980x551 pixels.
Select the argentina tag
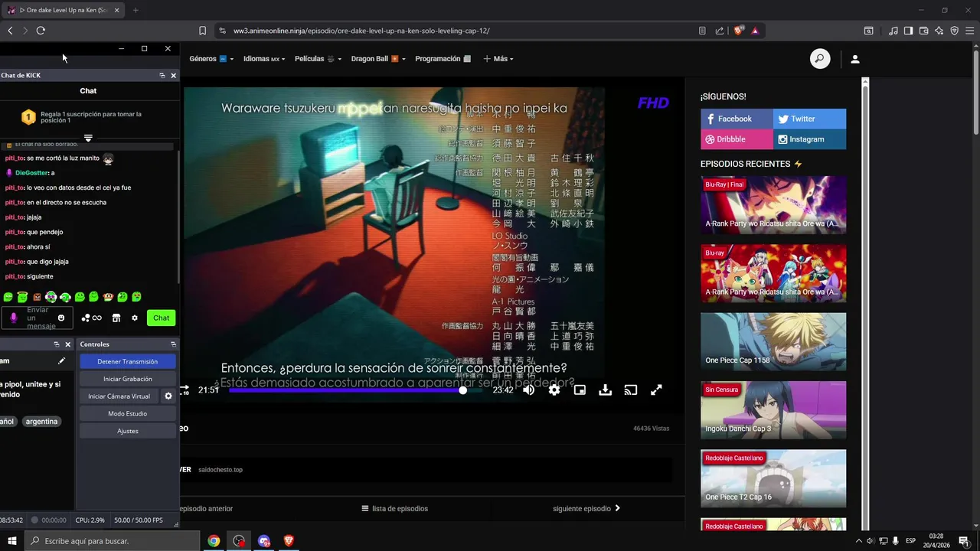click(x=41, y=422)
